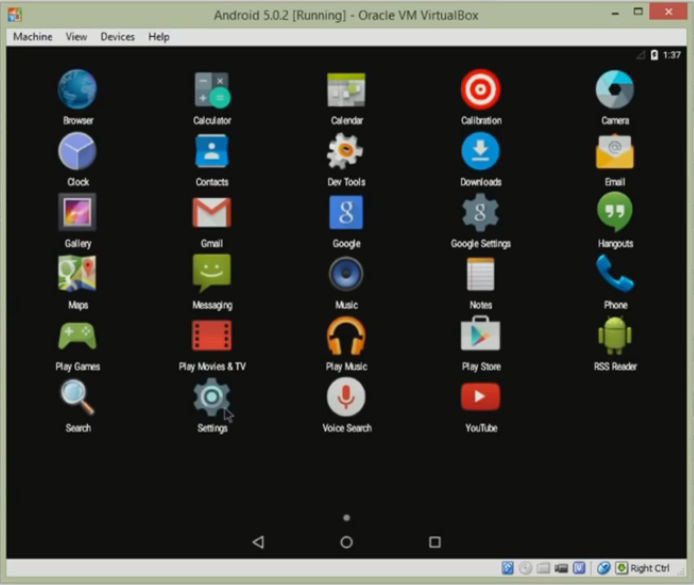Open the View menu
694x585 pixels.
[x=77, y=37]
